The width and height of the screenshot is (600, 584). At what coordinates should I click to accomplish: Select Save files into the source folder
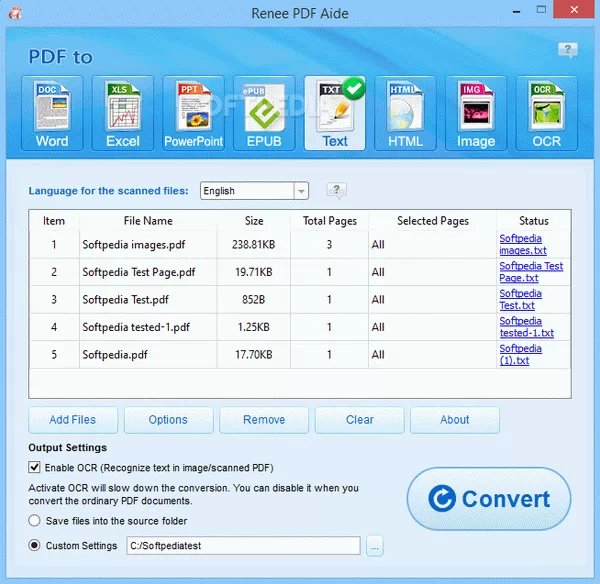click(x=34, y=520)
